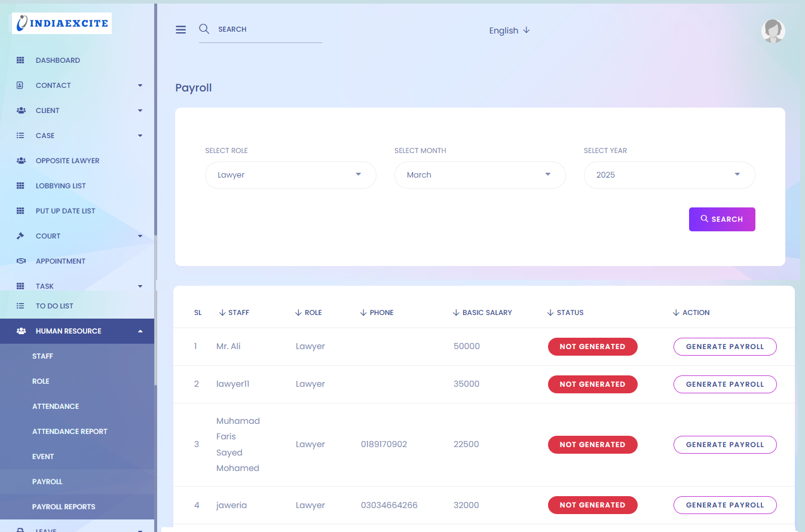The image size is (805, 532).
Task: Go to Attendance Report page
Action: 69,432
